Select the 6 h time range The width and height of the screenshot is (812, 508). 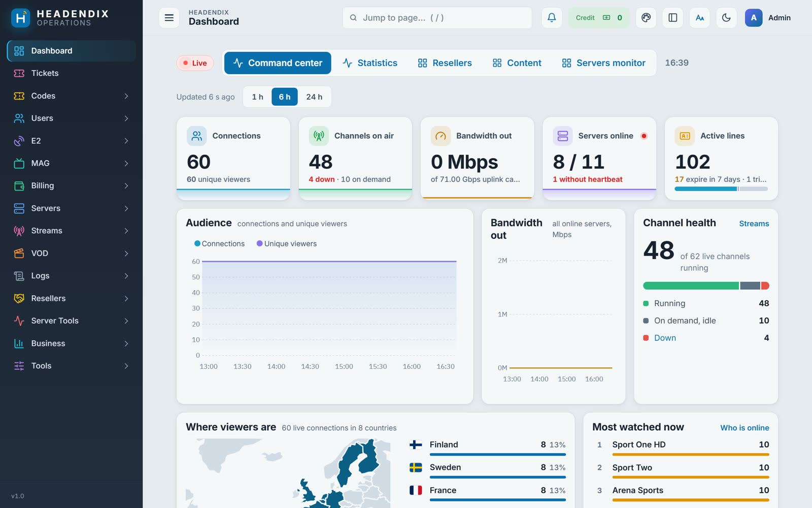point(285,97)
